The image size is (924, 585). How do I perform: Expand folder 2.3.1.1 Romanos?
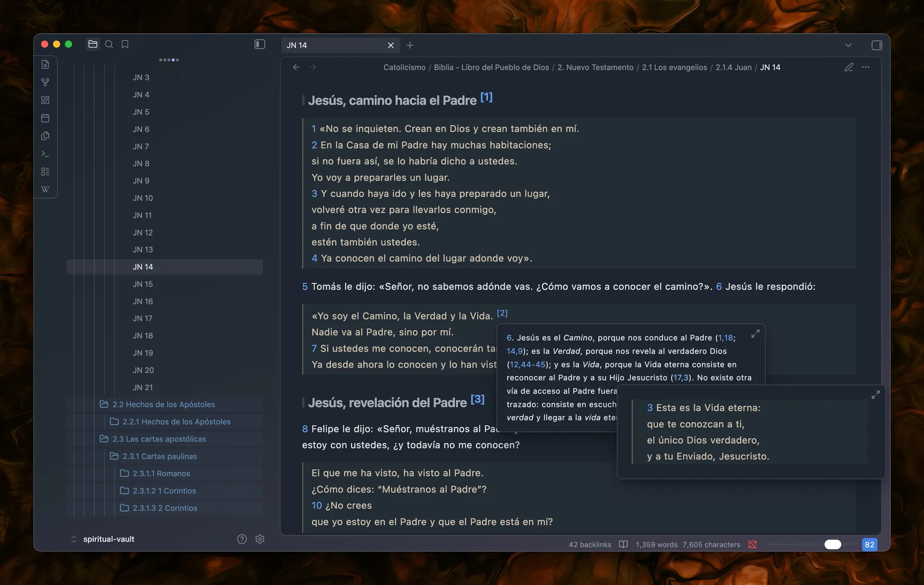point(164,474)
